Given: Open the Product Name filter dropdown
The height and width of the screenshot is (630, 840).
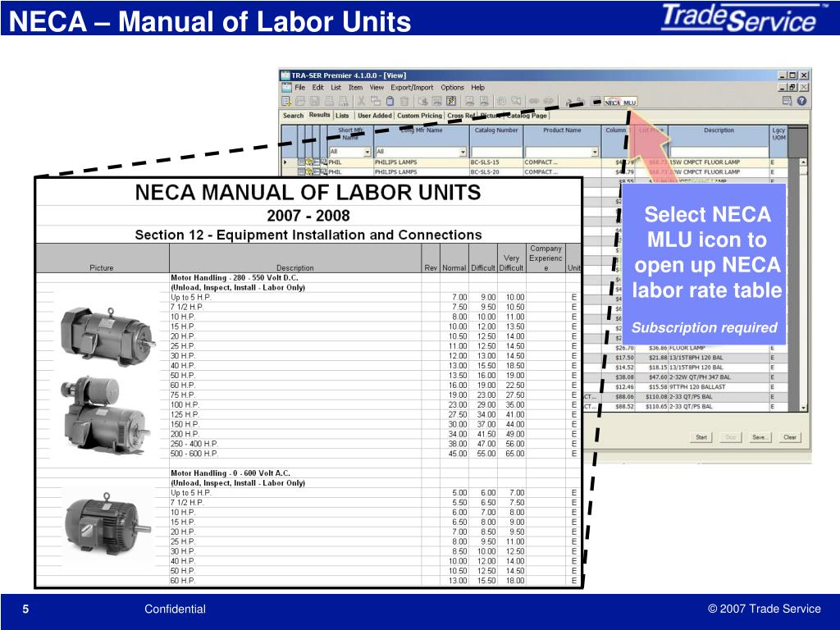Looking at the screenshot, I should click(x=594, y=152).
